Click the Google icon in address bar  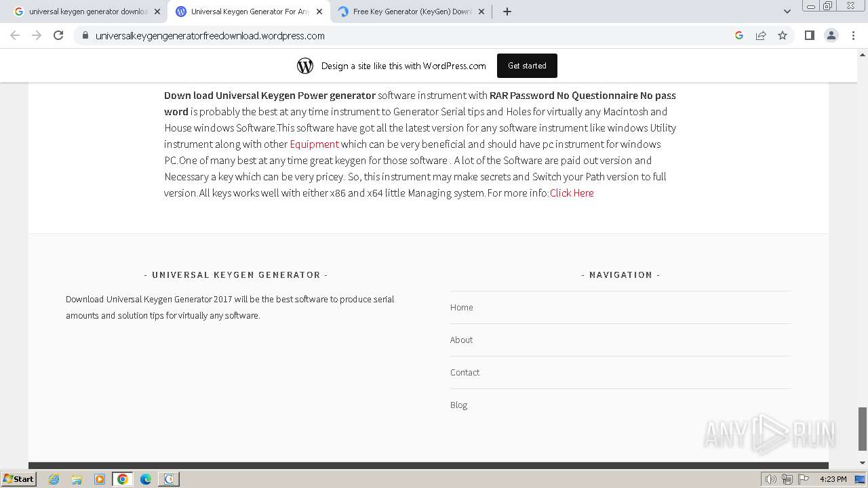point(739,35)
